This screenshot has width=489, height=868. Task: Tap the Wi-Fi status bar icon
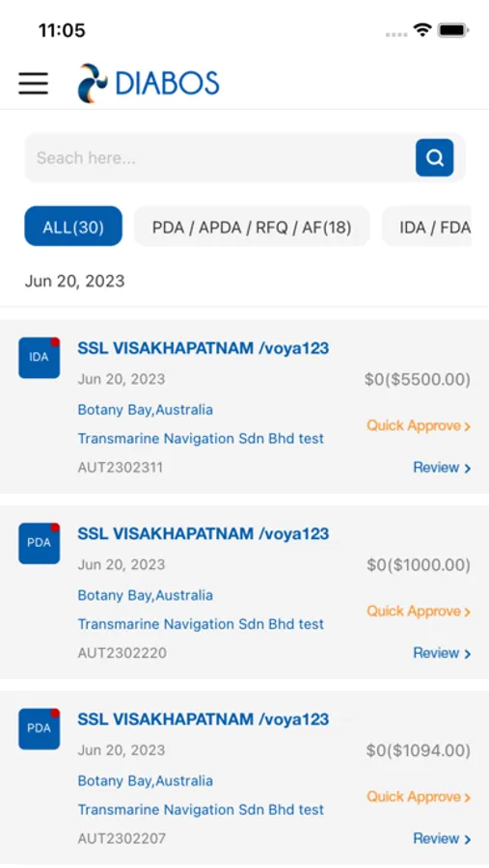(x=422, y=31)
